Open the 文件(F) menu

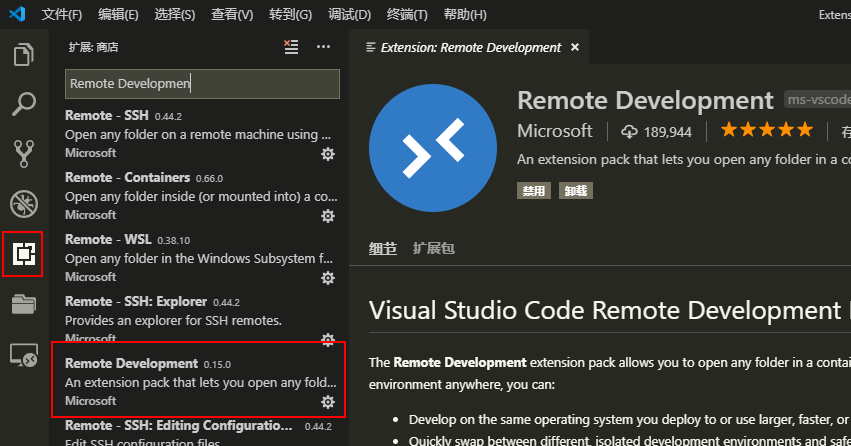(62, 15)
